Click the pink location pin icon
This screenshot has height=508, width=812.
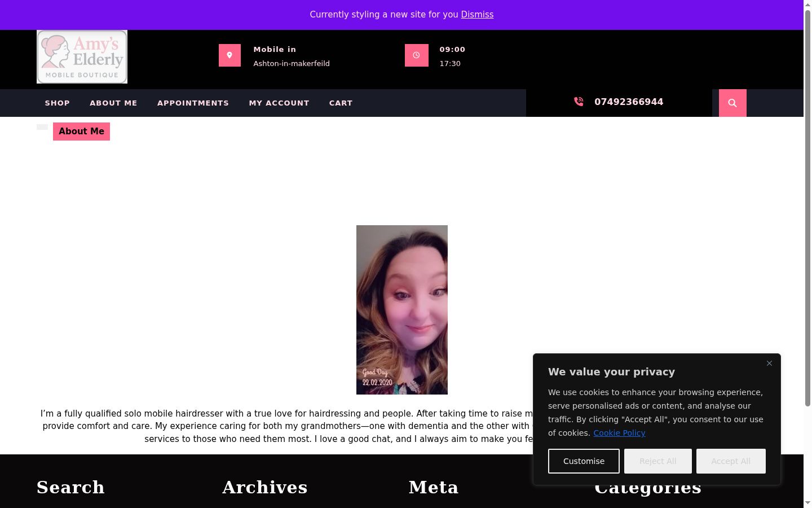coord(230,55)
